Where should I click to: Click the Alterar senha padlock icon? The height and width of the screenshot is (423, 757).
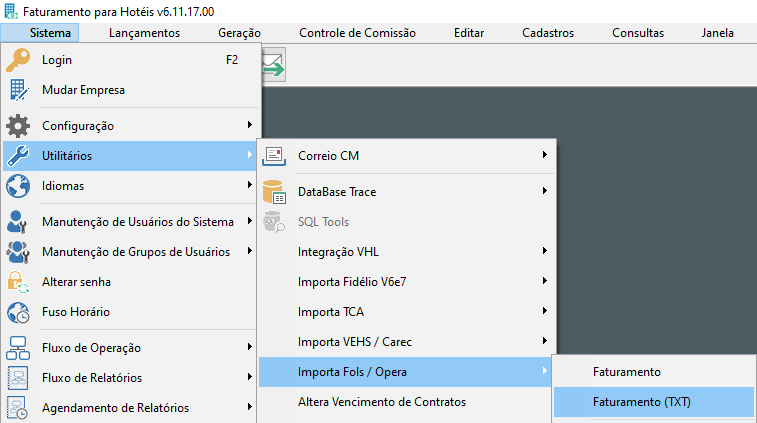coord(18,282)
